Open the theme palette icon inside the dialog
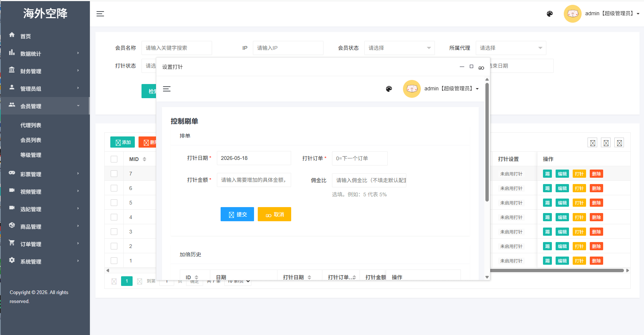Screen dimensions: 644x335 389,89
